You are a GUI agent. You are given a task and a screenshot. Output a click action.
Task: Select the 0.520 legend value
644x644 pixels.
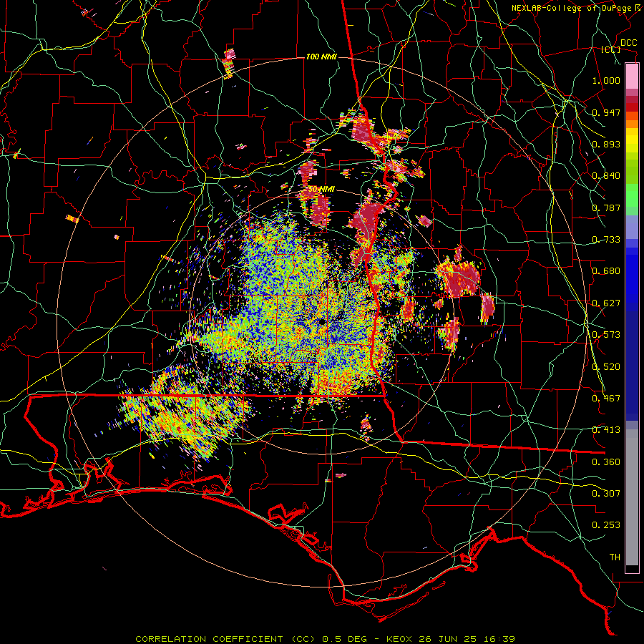point(606,367)
